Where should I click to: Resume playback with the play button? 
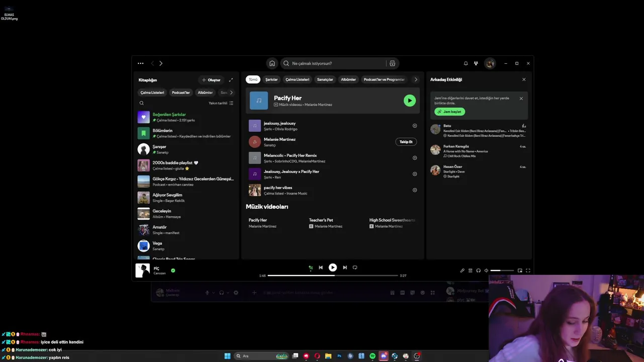333,267
